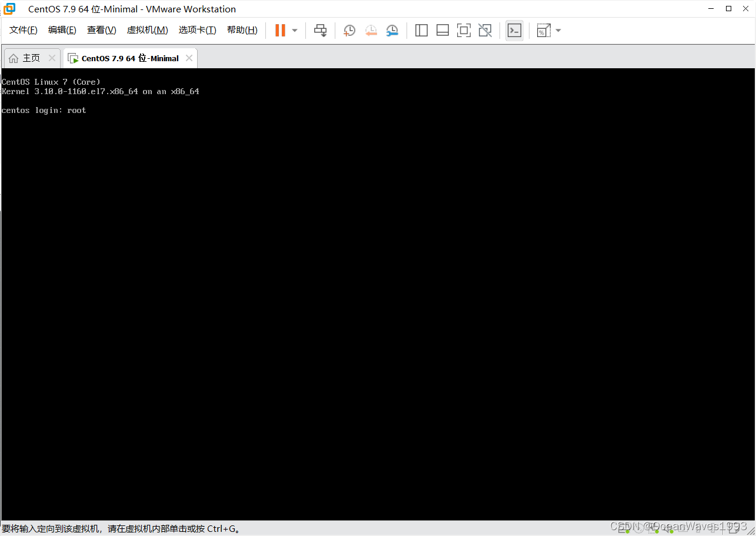
Task: Click the VMware Workstation title bar icon
Action: (x=9, y=9)
